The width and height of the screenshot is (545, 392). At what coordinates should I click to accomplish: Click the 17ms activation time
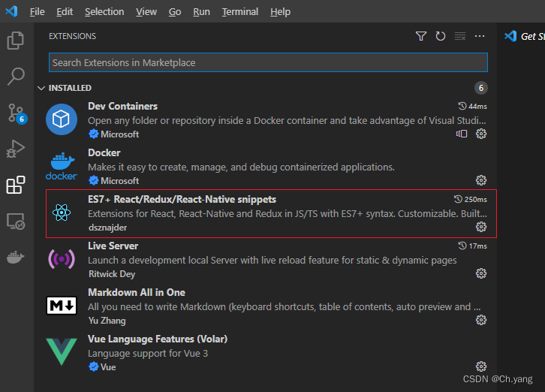(478, 246)
